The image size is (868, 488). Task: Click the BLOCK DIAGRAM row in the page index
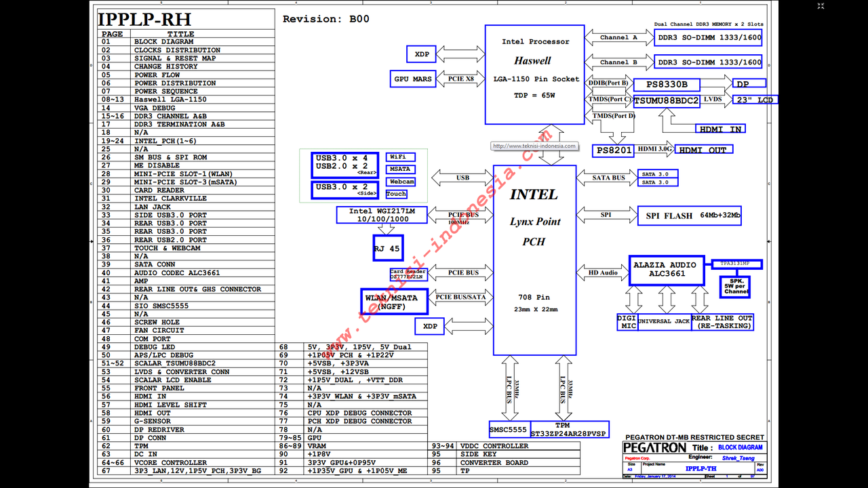186,42
